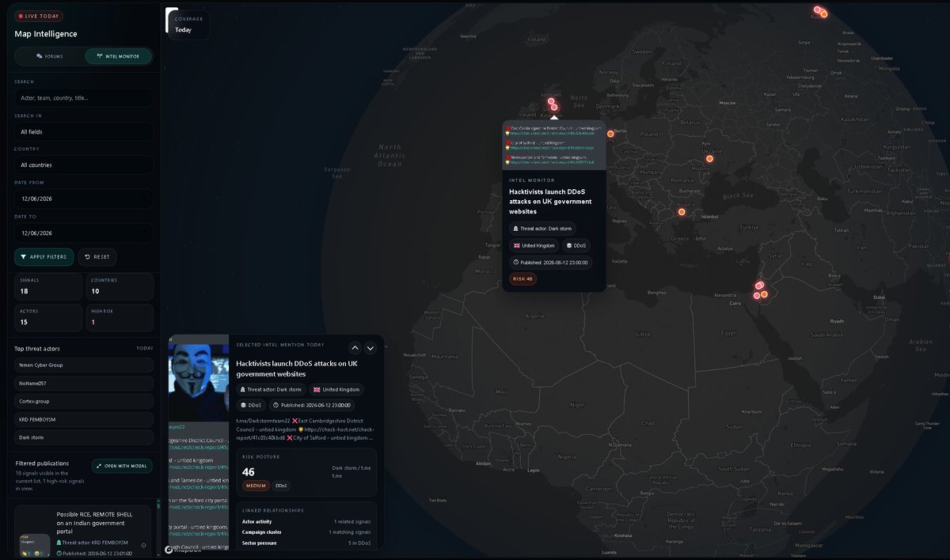The width and height of the screenshot is (950, 560).
Task: Click the map marker over Bulgaria
Action: click(682, 212)
